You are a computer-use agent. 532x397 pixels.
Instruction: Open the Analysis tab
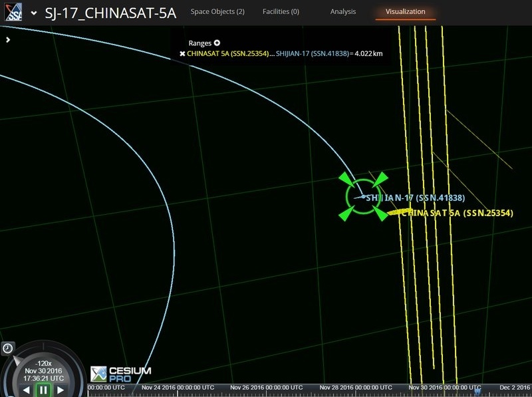(343, 11)
